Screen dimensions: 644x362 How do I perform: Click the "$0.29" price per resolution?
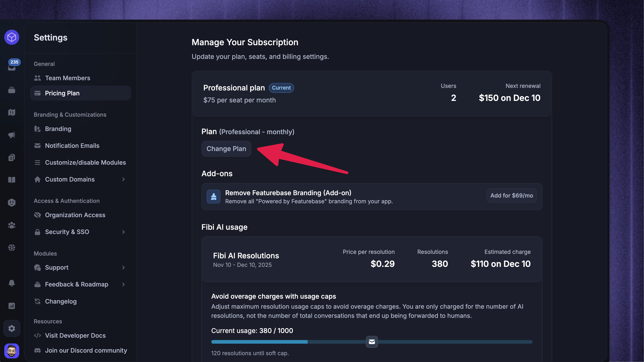point(383,264)
